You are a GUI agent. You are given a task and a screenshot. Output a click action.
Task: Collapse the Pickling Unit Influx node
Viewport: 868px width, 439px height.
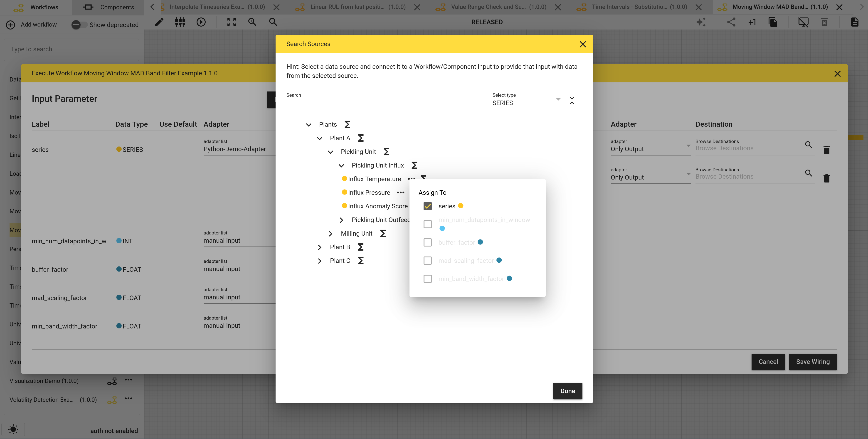click(341, 166)
